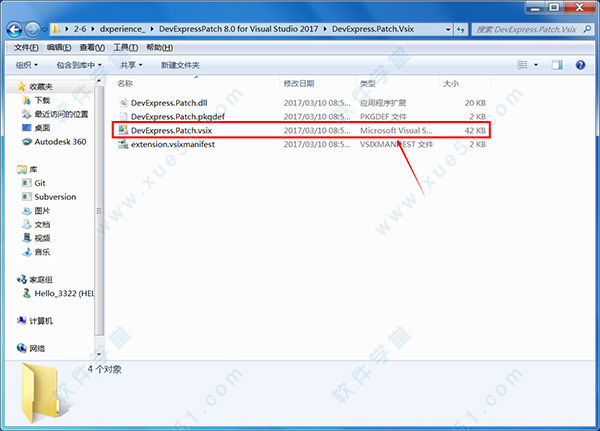Click the DevExpress.Patch.dll file icon

coord(123,103)
